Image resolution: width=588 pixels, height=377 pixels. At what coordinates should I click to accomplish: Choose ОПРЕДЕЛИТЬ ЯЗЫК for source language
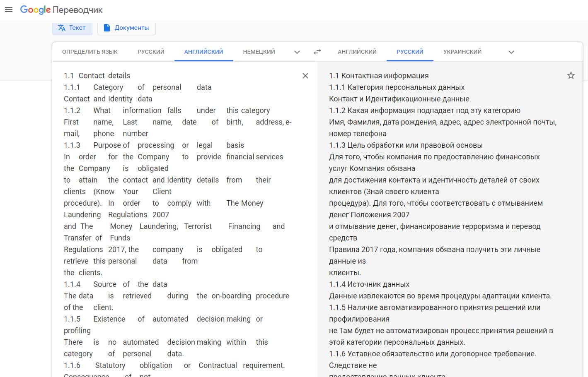[x=90, y=52]
